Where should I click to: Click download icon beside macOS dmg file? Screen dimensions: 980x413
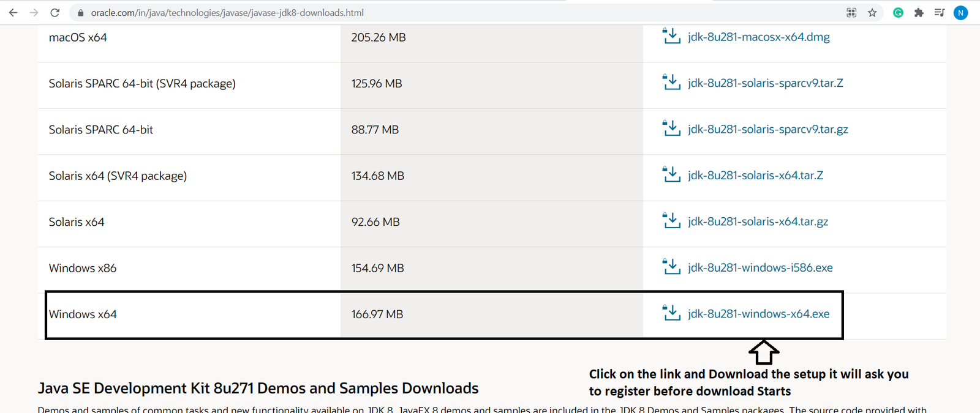click(x=671, y=36)
